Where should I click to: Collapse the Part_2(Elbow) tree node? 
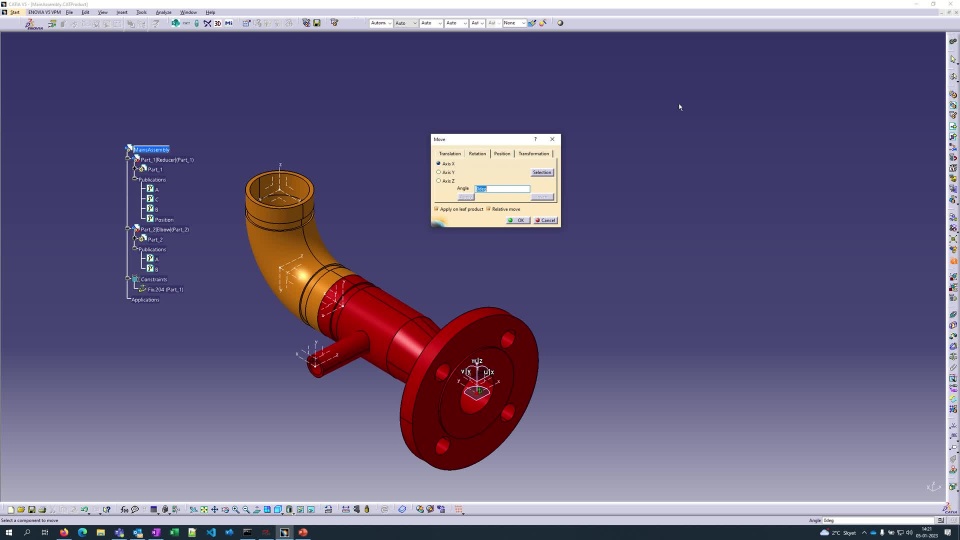[128, 228]
